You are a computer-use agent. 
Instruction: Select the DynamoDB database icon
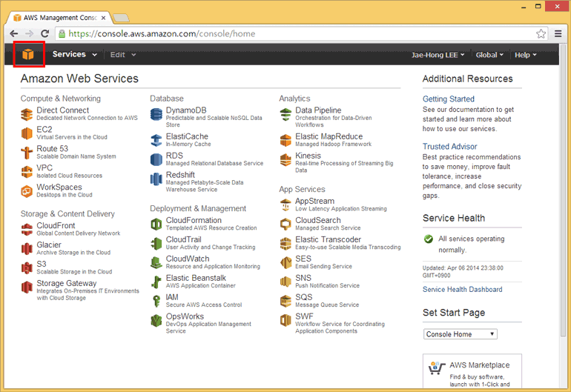[x=156, y=114]
